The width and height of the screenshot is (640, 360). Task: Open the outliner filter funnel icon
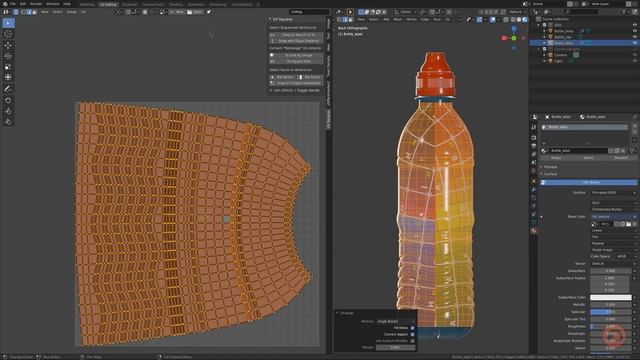click(x=624, y=12)
